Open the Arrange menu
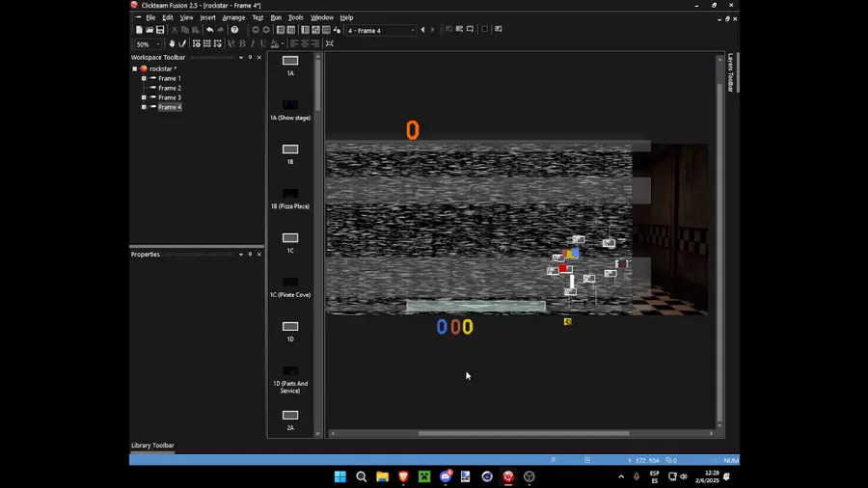The image size is (868, 488). (x=233, y=17)
